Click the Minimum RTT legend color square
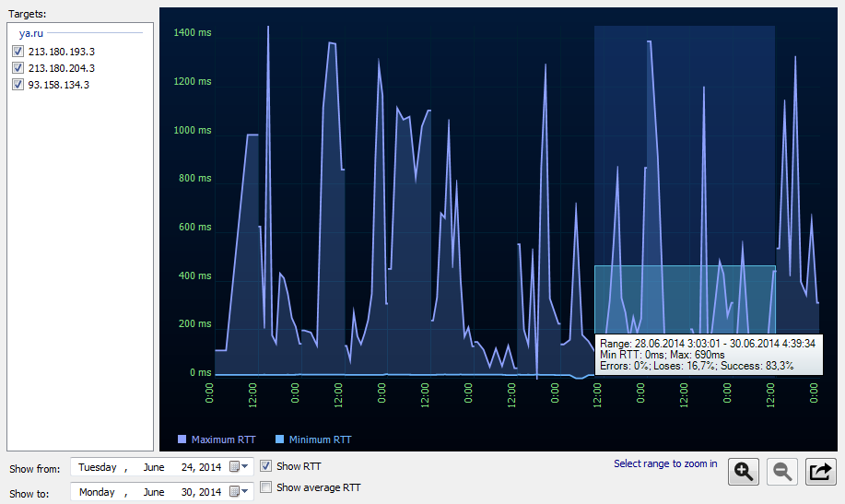 (x=281, y=440)
